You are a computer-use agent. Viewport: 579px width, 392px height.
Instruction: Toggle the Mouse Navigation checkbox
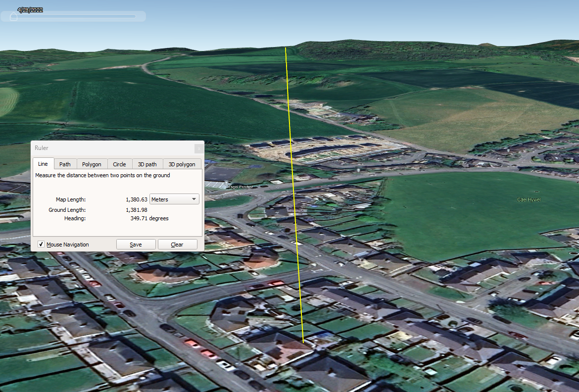pyautogui.click(x=41, y=245)
